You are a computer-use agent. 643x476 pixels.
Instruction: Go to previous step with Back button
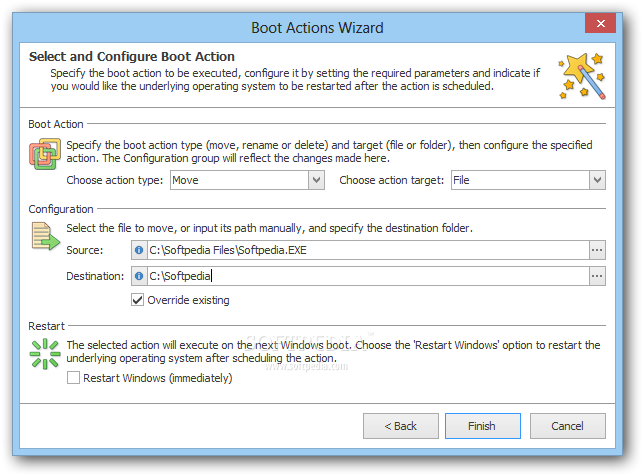point(401,426)
